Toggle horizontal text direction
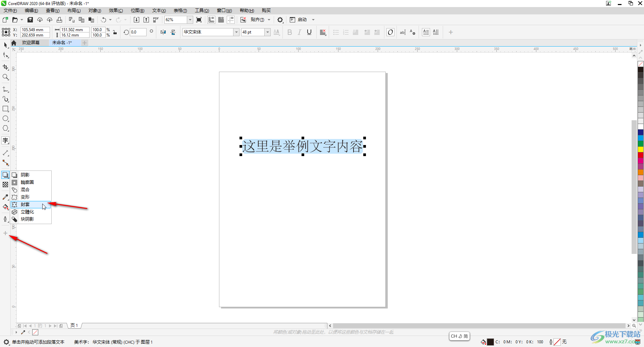The height and width of the screenshot is (347, 644). click(x=426, y=32)
